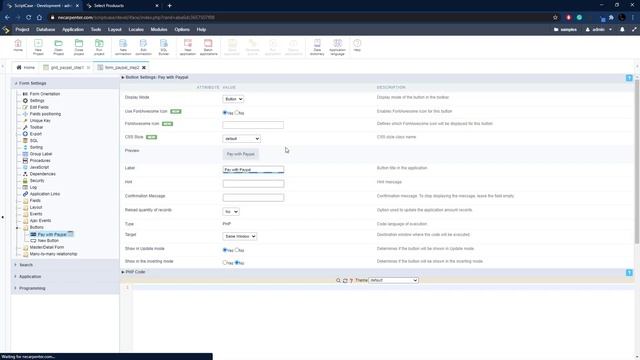Click the bookmark star in address bar

pyautogui.click(x=555, y=18)
